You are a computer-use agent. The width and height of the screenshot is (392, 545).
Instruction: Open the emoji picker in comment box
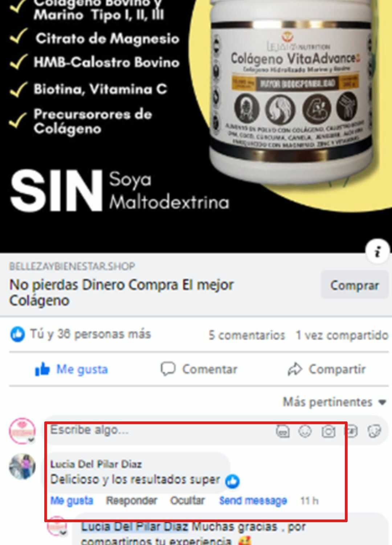tap(305, 431)
